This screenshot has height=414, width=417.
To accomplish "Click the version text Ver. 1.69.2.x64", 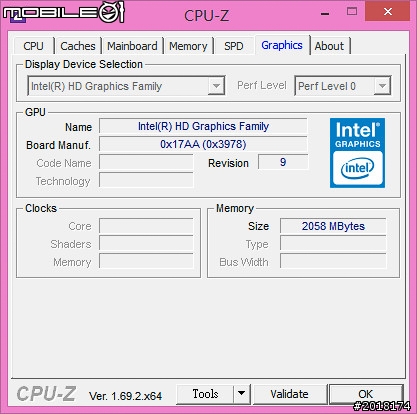I will tap(125, 396).
